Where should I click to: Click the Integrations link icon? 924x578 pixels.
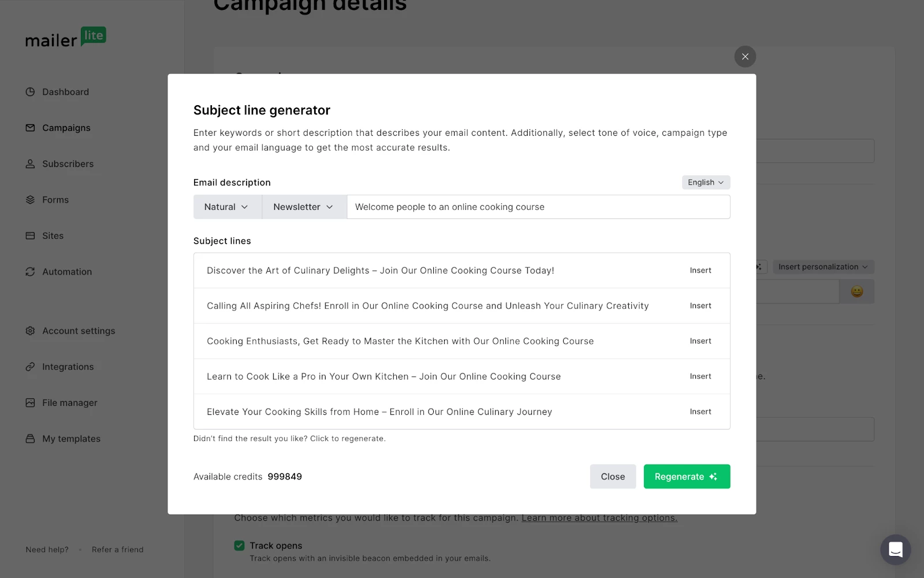tap(30, 367)
